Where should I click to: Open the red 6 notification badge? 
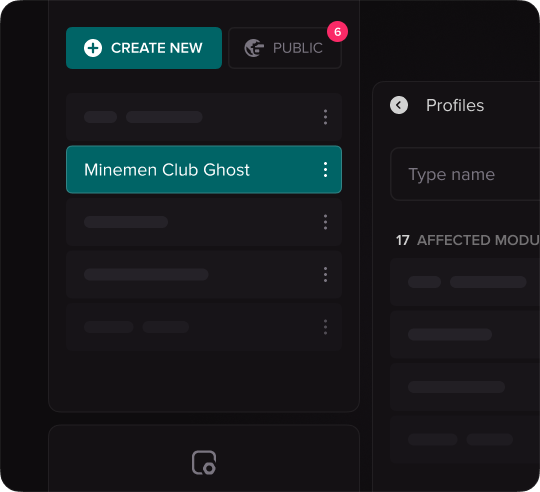[338, 32]
